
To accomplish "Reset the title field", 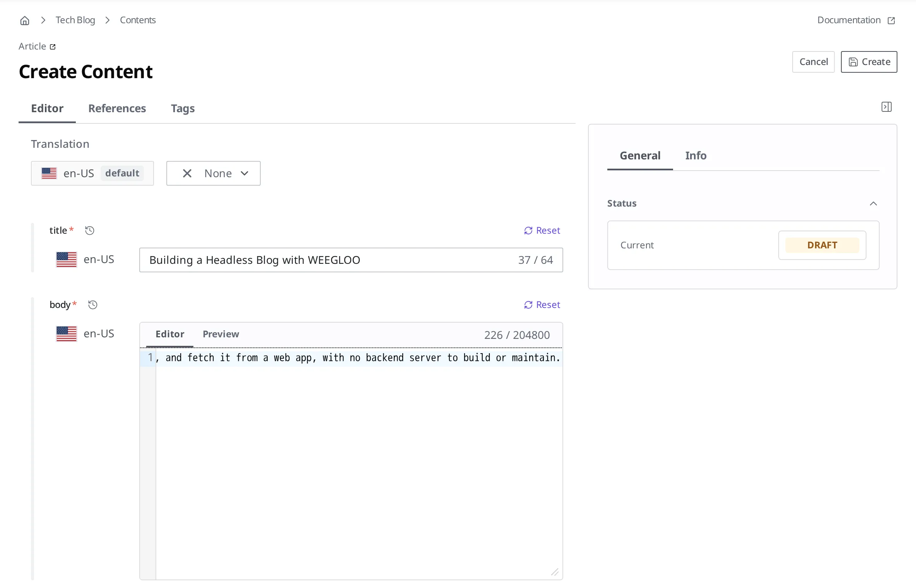I will (x=542, y=231).
